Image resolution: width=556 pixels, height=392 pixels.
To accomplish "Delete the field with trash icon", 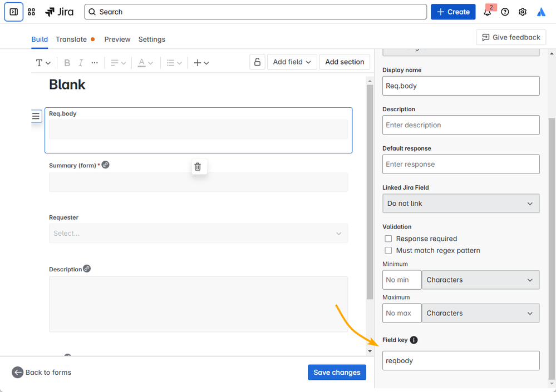I will tap(198, 166).
